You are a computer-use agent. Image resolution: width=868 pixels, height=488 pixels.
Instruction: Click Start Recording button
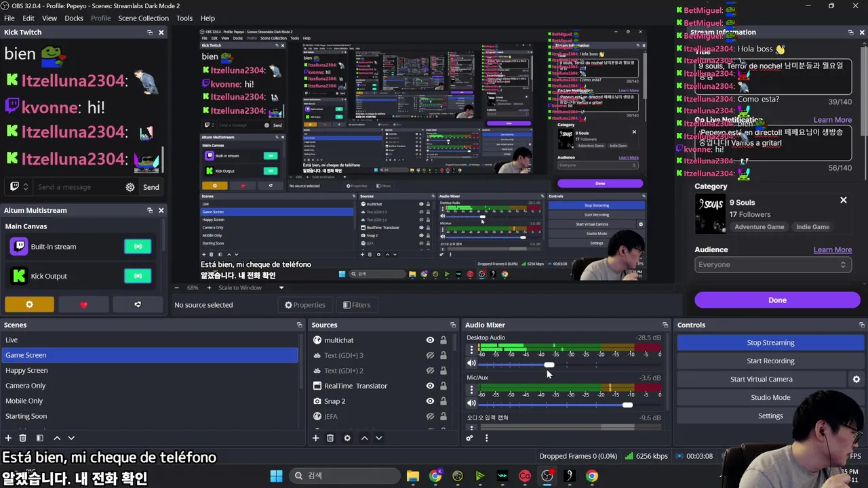(x=770, y=361)
